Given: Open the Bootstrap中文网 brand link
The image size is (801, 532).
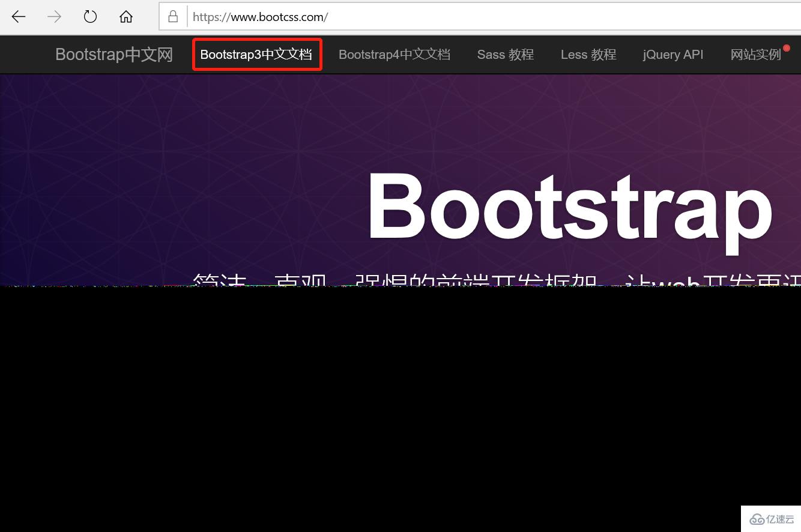Looking at the screenshot, I should point(114,55).
